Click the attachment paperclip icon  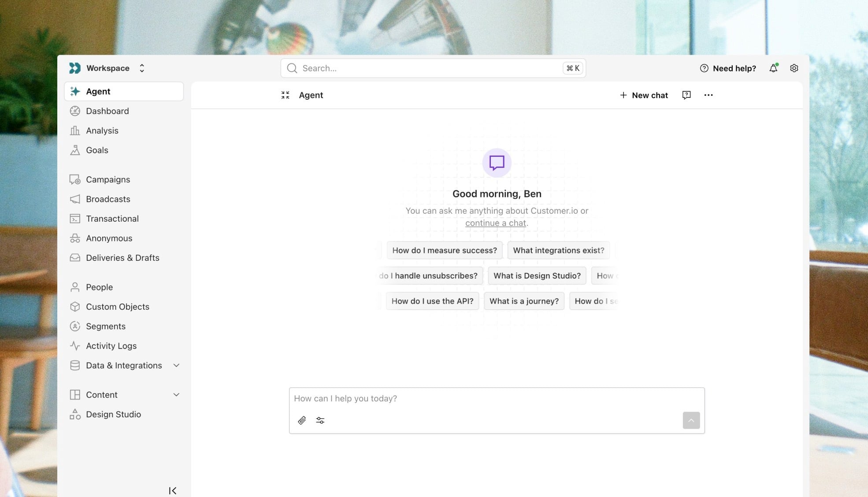[302, 420]
